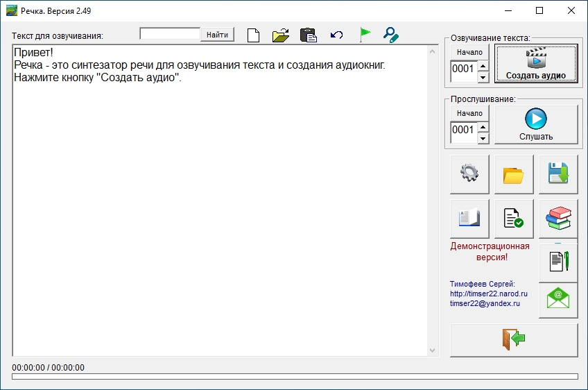Undo last change with the arrow icon
Image resolution: width=588 pixels, height=390 pixels.
pyautogui.click(x=336, y=35)
